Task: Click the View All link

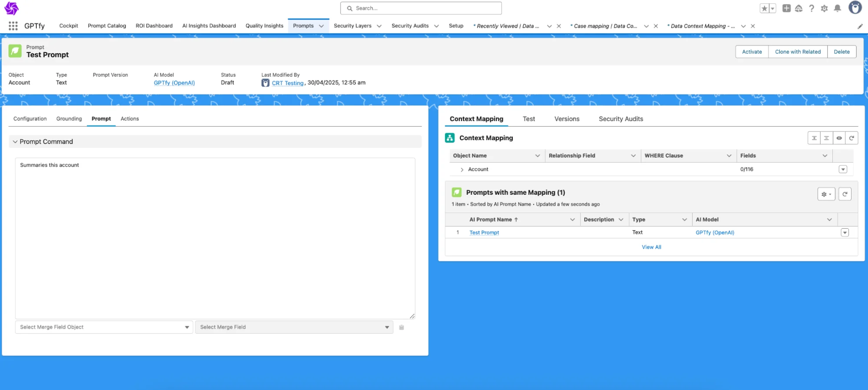Action: [x=651, y=247]
